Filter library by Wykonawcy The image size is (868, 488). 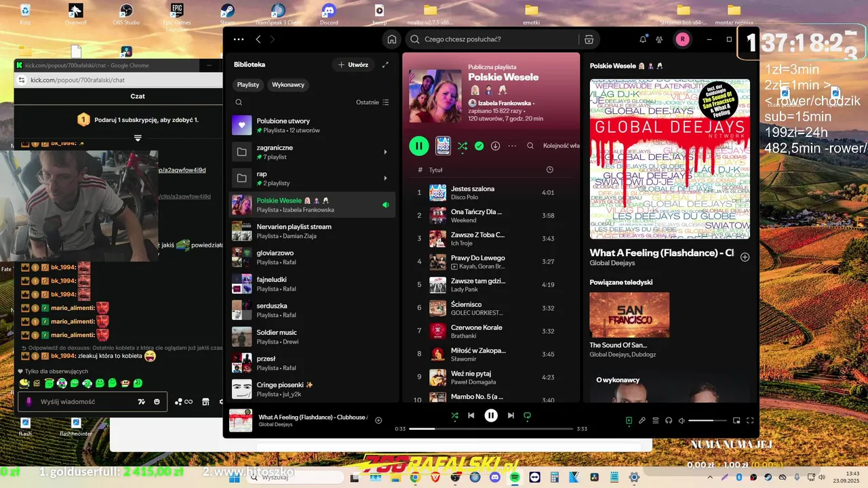[x=288, y=85]
